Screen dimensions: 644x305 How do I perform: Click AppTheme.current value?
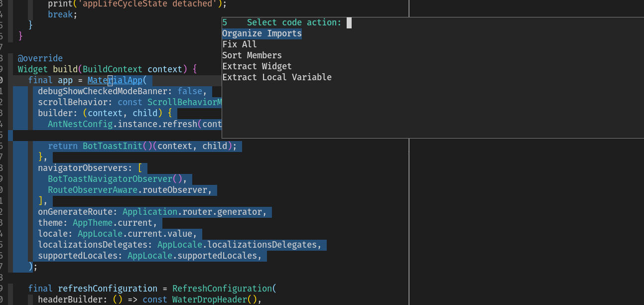(113, 223)
